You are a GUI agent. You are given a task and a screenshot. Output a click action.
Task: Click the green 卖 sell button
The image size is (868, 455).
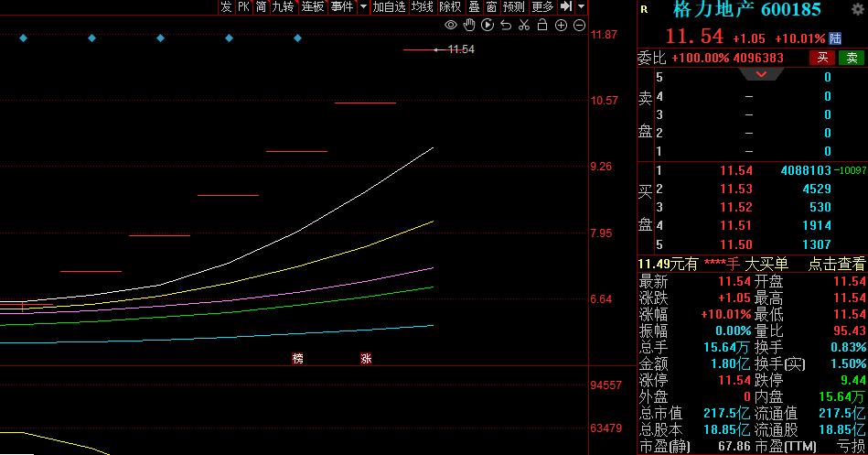click(x=852, y=58)
